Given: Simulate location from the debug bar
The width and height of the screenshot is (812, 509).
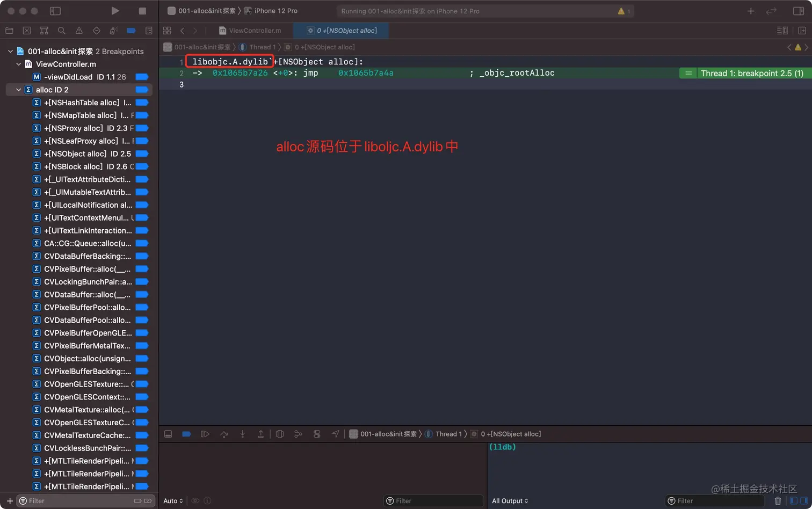Looking at the screenshot, I should (x=335, y=434).
